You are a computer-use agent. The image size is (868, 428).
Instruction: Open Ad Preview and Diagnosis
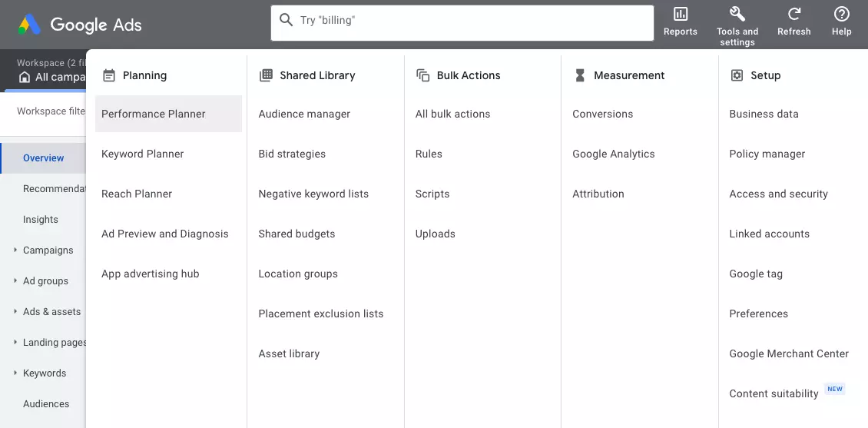pyautogui.click(x=165, y=234)
